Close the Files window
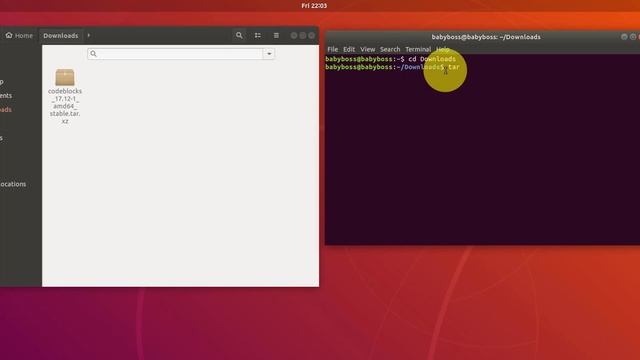Image resolution: width=640 pixels, height=360 pixels. click(x=312, y=36)
